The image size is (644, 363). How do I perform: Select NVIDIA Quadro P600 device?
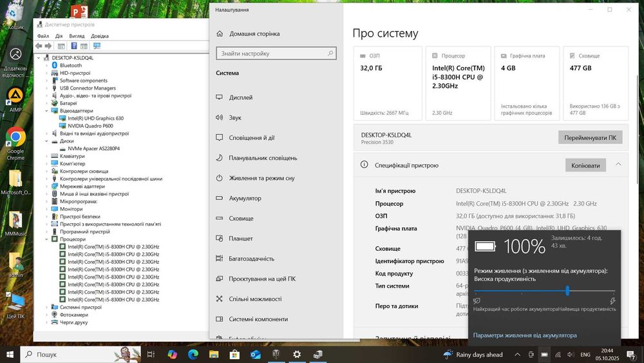(90, 126)
